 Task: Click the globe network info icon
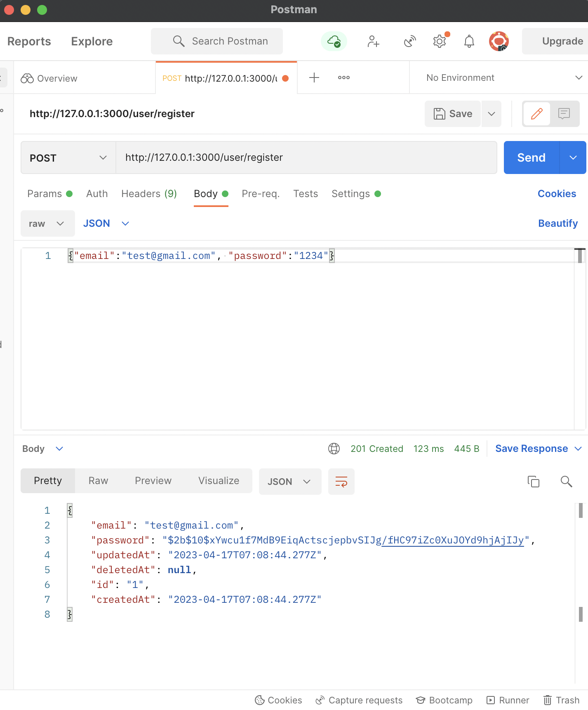coord(334,449)
